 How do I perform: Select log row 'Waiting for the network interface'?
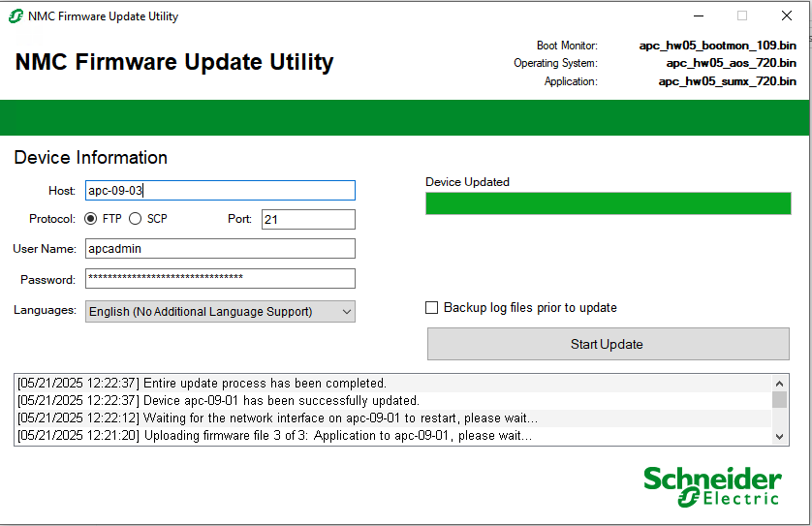pos(393,418)
